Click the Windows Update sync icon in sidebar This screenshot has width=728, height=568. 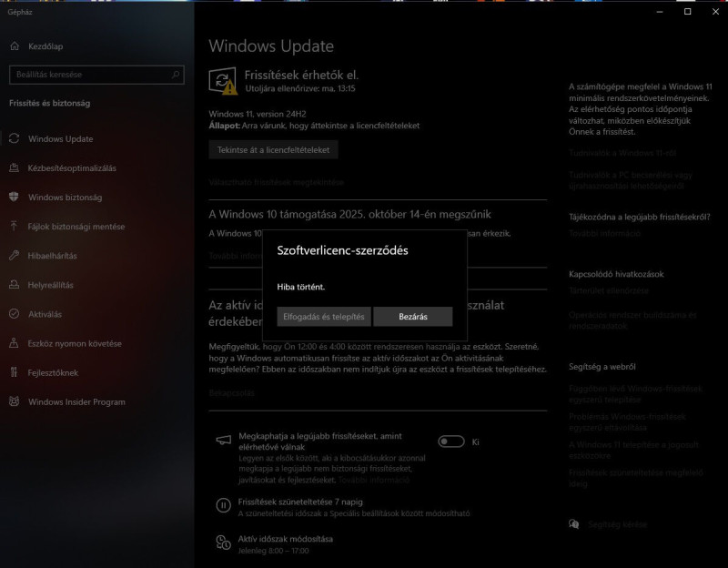pyautogui.click(x=14, y=138)
